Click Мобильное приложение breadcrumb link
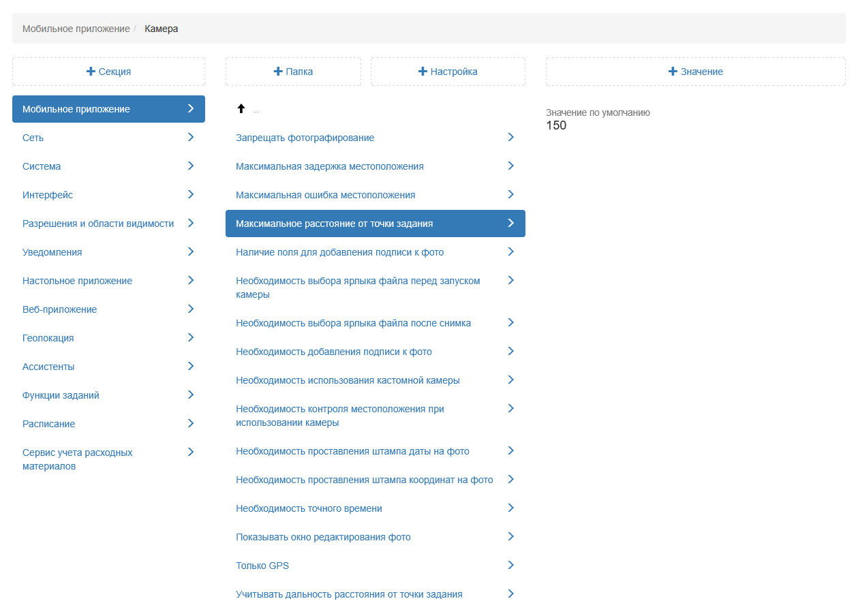Screen dimensions: 858x616 point(76,29)
